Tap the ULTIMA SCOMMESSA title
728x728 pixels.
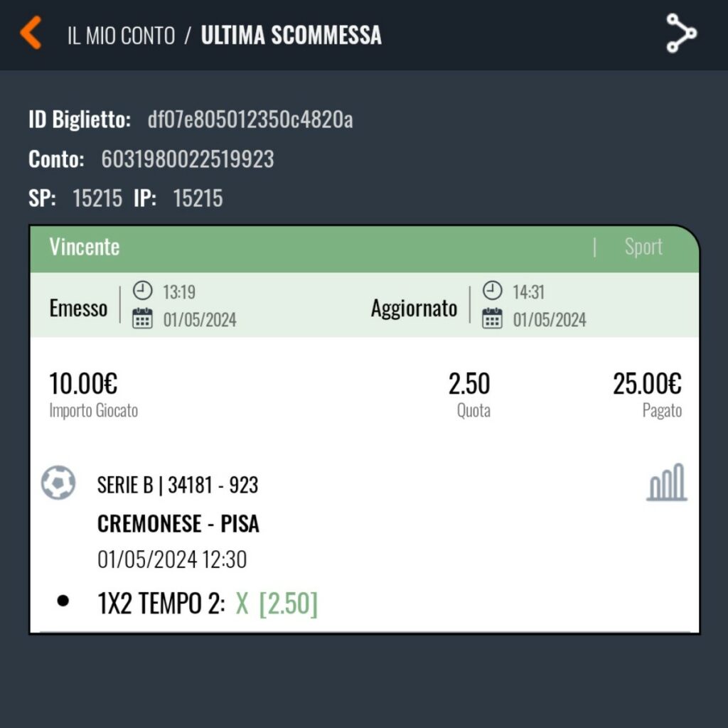pyautogui.click(x=291, y=36)
